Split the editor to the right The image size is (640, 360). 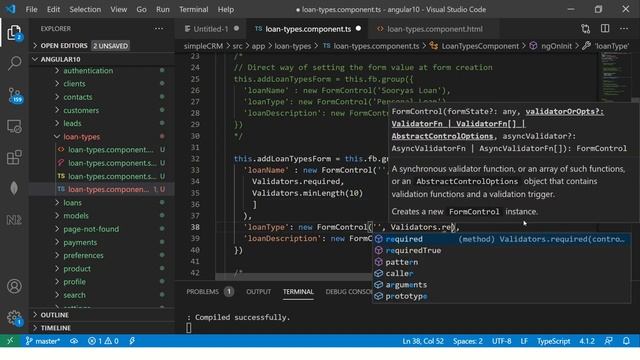[x=605, y=29]
